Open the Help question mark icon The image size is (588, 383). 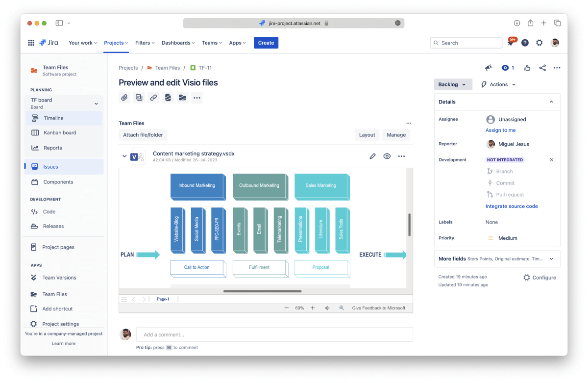(525, 43)
